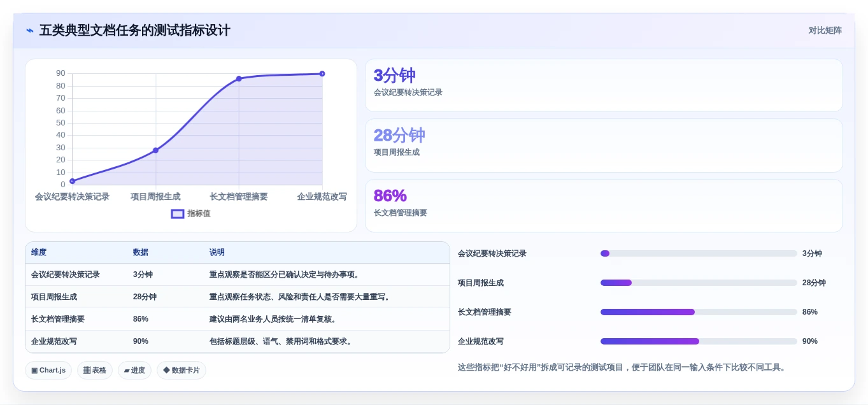The height and width of the screenshot is (405, 868).
Task: Click the 维度 column header
Action: tap(39, 253)
